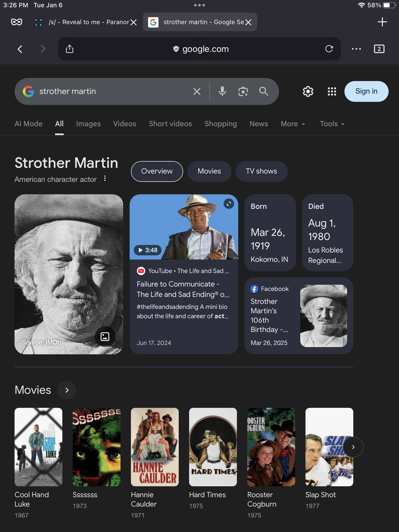Open Google quick settings gear
399x532 pixels.
pos(308,91)
